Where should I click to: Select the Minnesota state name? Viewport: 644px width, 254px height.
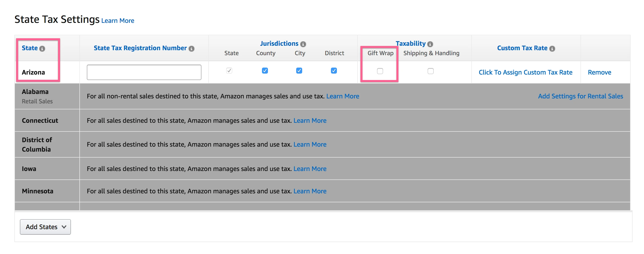[37, 191]
